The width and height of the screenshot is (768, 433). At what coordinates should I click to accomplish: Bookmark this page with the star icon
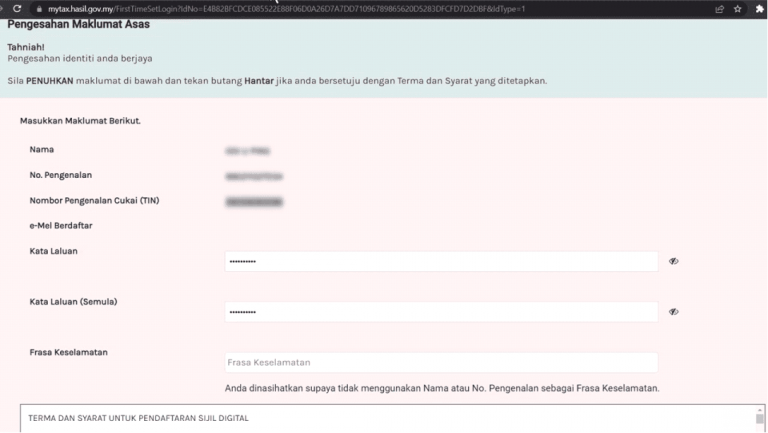pyautogui.click(x=738, y=8)
